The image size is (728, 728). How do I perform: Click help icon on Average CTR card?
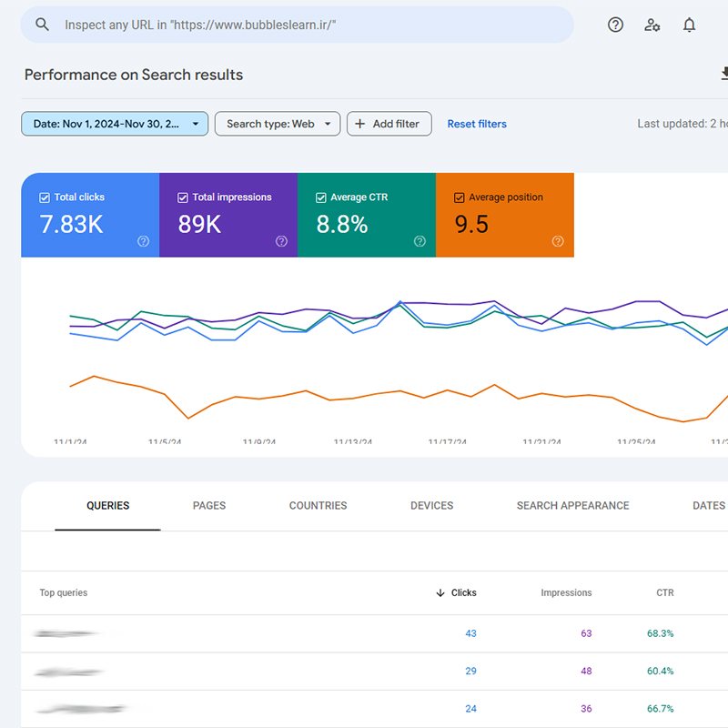[420, 241]
